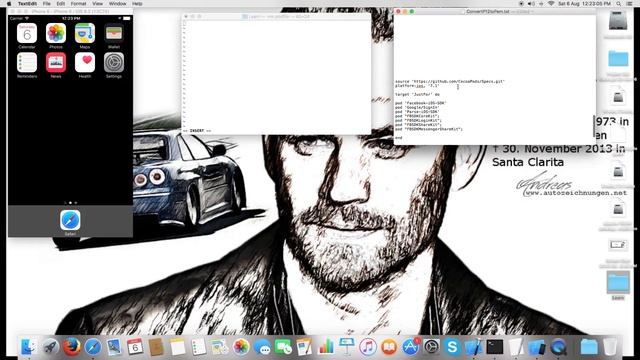Show the date and time menu
Viewport: 640px width, 360px height.
(x=584, y=4)
